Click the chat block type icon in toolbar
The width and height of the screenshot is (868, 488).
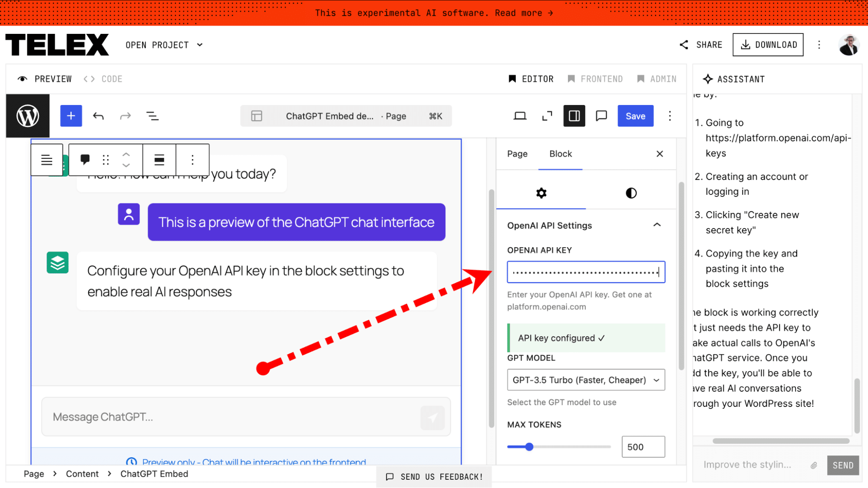pyautogui.click(x=85, y=160)
